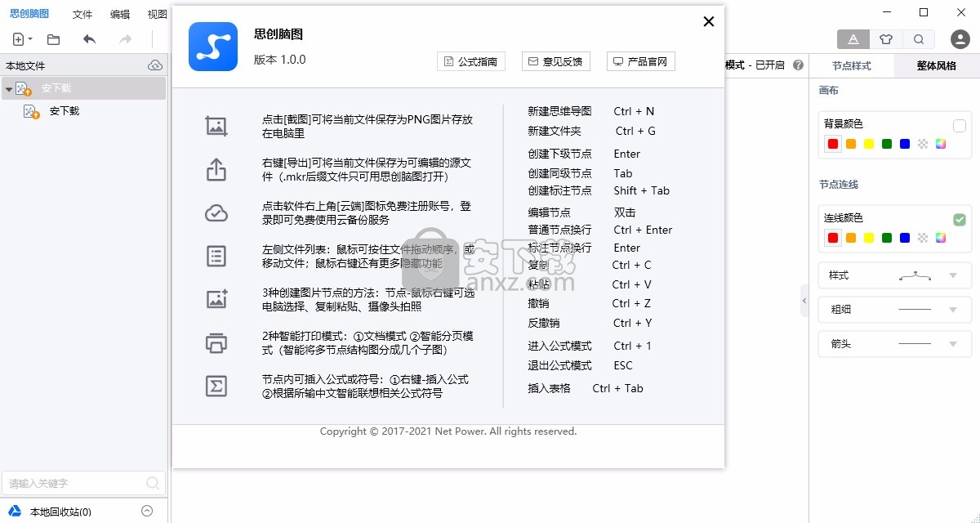Uncheck the 连线颜色 checkbox
980x523 pixels.
(960, 219)
